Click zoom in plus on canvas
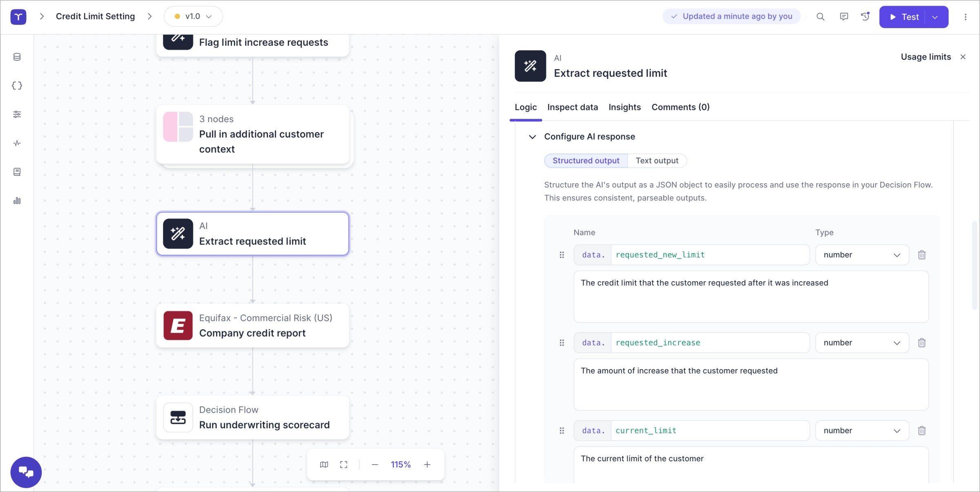Image resolution: width=980 pixels, height=492 pixels. point(427,465)
